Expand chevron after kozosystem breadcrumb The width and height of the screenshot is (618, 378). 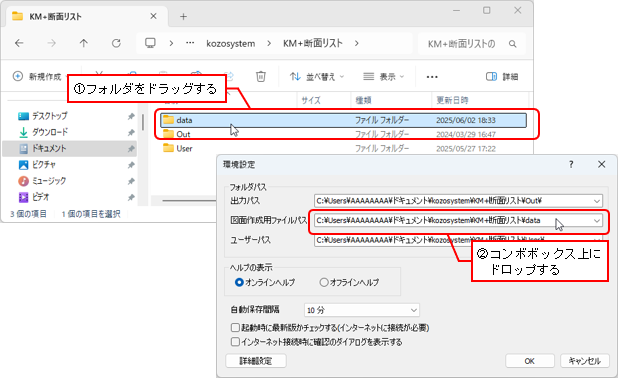point(269,43)
